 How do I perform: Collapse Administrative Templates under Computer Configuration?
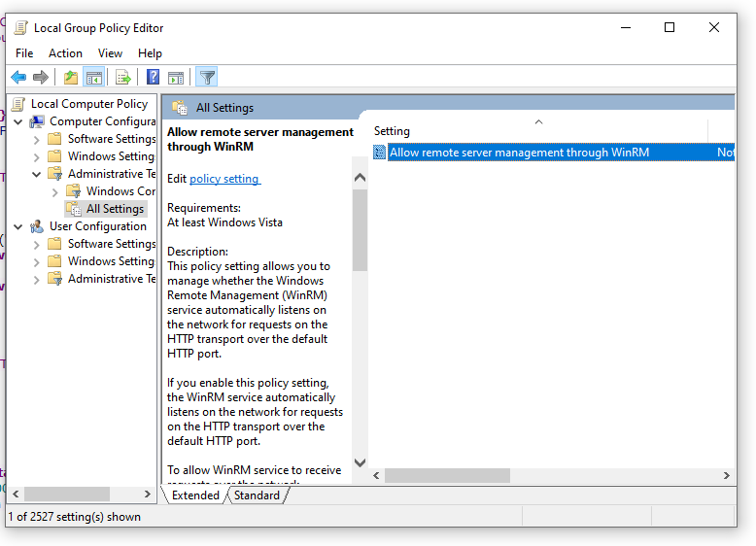tap(37, 175)
